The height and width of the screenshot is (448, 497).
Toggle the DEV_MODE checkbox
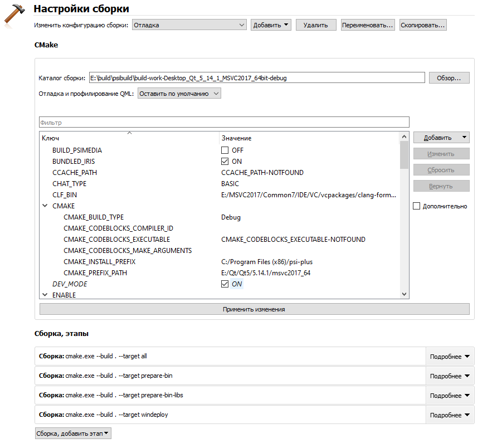pyautogui.click(x=225, y=284)
